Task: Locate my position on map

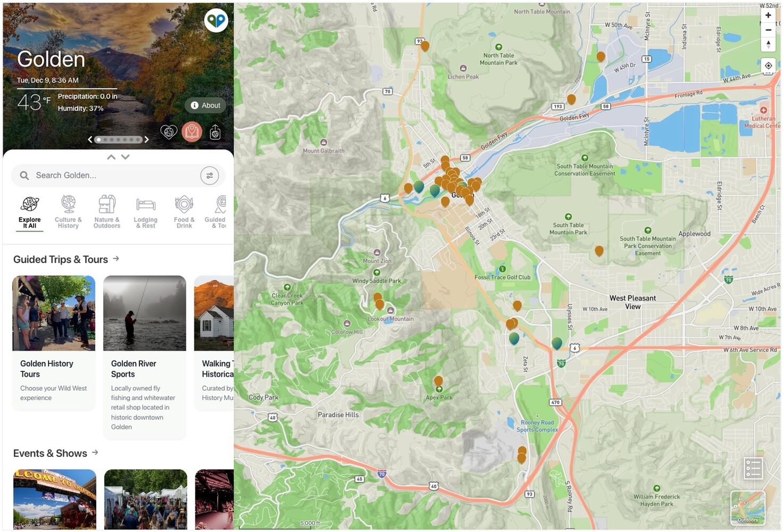Action: tap(768, 66)
